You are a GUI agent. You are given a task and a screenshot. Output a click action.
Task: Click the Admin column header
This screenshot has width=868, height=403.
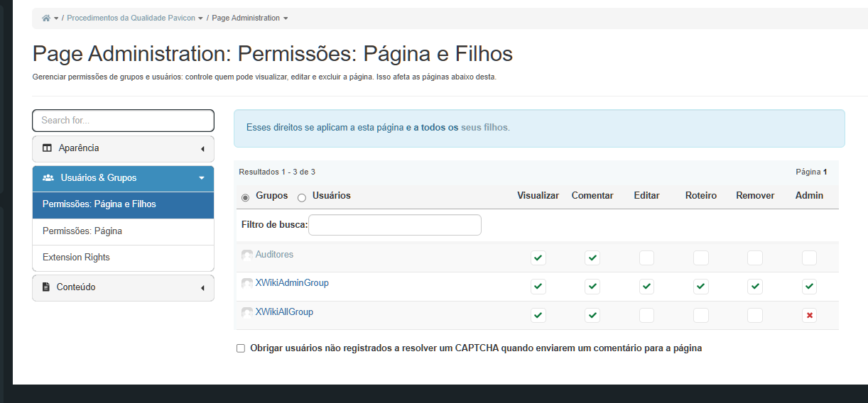[809, 195]
